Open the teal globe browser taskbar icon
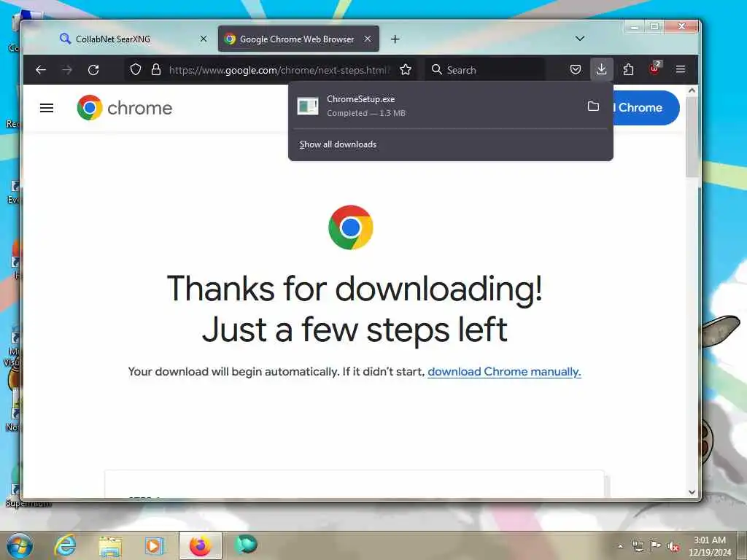Screen dimensions: 747x560 (246, 545)
